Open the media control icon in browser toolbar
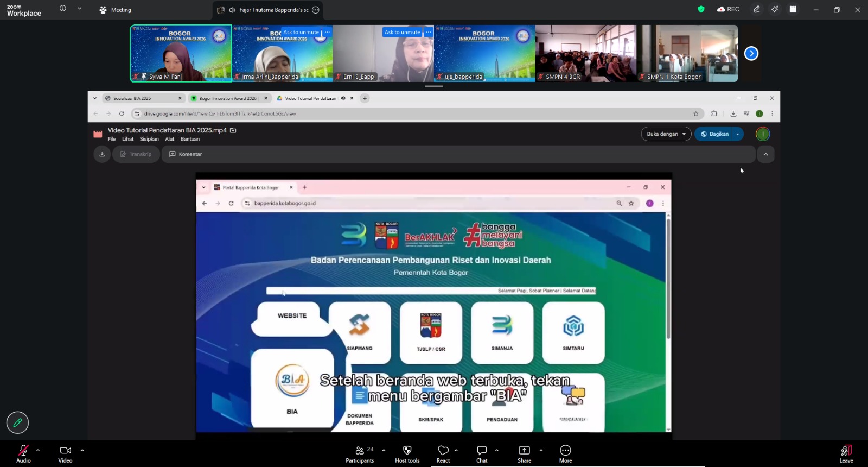Viewport: 868px width, 467px height. pyautogui.click(x=746, y=113)
